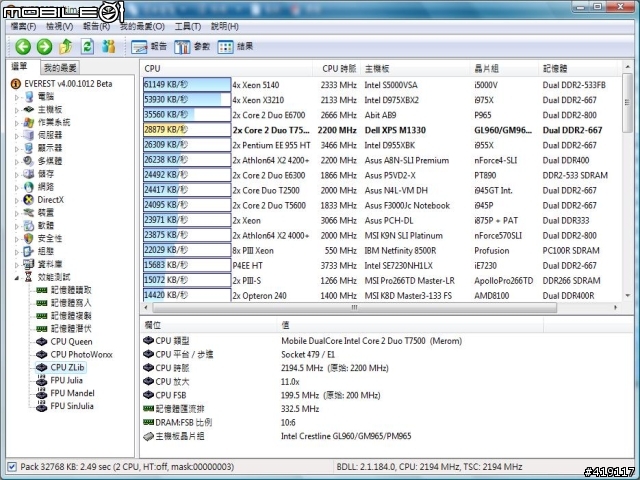Sort by the CPU clock column header
This screenshot has width=640, height=480.
(337, 68)
